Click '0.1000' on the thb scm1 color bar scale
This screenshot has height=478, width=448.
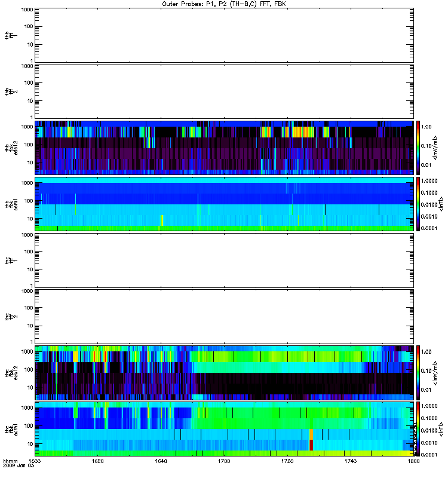[429, 192]
